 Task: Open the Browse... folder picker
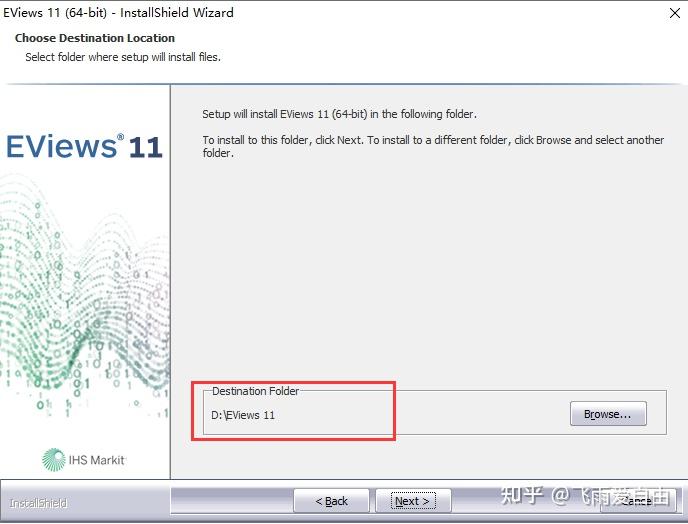[x=608, y=413]
